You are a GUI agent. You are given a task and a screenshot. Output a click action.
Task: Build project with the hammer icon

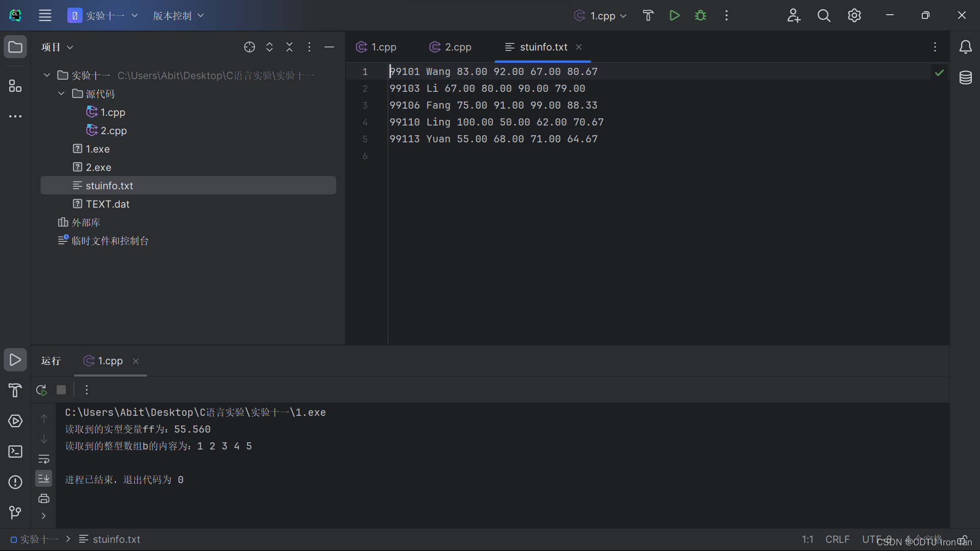coord(648,15)
